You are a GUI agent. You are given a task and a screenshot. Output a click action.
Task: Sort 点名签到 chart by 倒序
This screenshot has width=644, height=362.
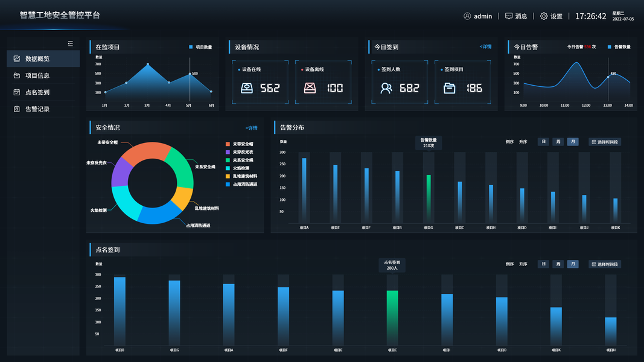pyautogui.click(x=509, y=264)
